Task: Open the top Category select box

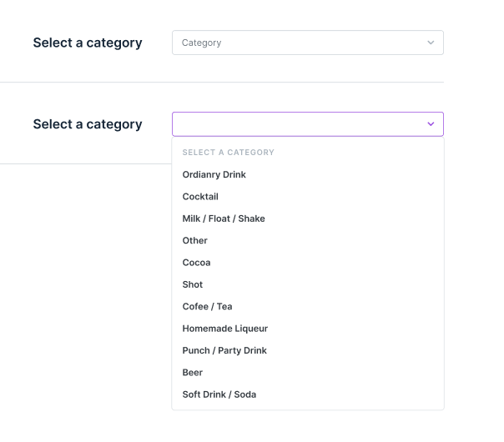Action: pos(308,43)
